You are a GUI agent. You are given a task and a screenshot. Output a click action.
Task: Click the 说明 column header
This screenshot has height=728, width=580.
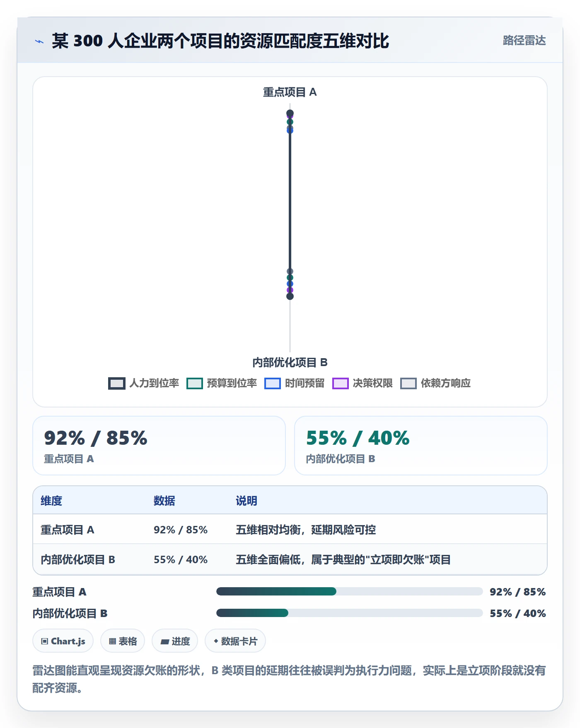[x=247, y=501]
